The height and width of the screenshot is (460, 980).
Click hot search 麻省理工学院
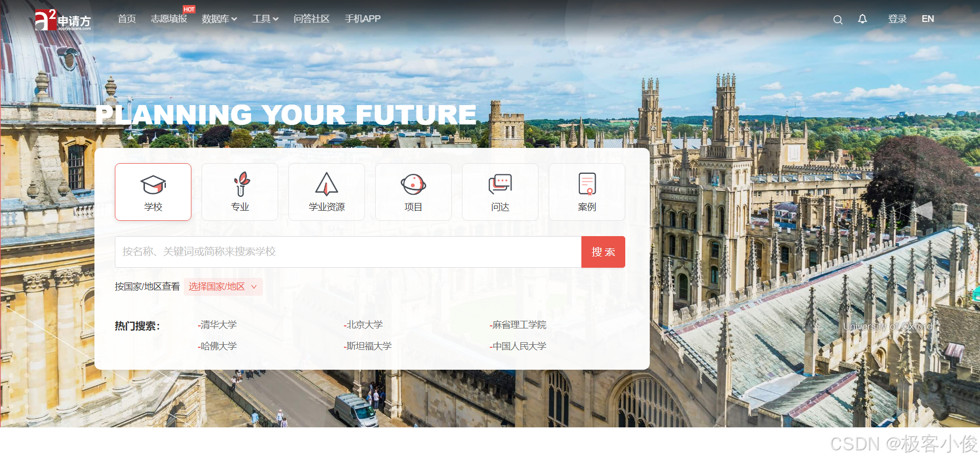[x=518, y=325]
